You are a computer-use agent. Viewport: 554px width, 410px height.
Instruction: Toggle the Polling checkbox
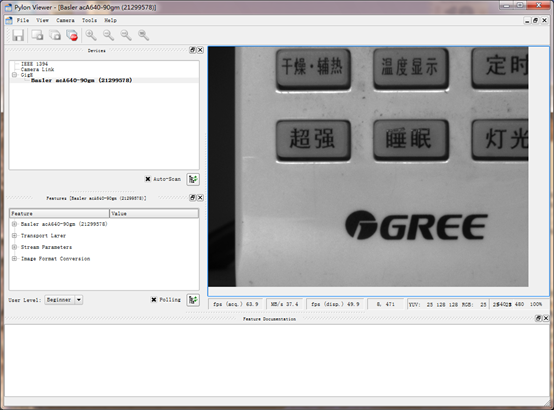coord(154,300)
